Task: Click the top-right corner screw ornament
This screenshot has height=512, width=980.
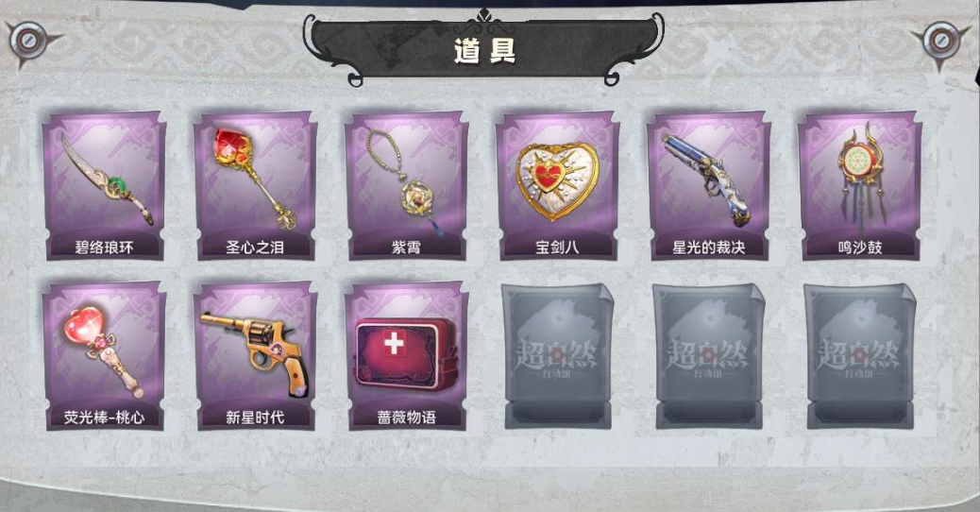Action: [x=941, y=41]
